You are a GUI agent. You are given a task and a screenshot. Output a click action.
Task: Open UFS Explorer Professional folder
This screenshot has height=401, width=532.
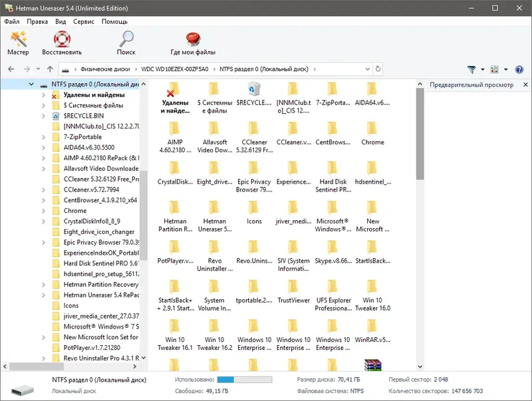coord(333,296)
